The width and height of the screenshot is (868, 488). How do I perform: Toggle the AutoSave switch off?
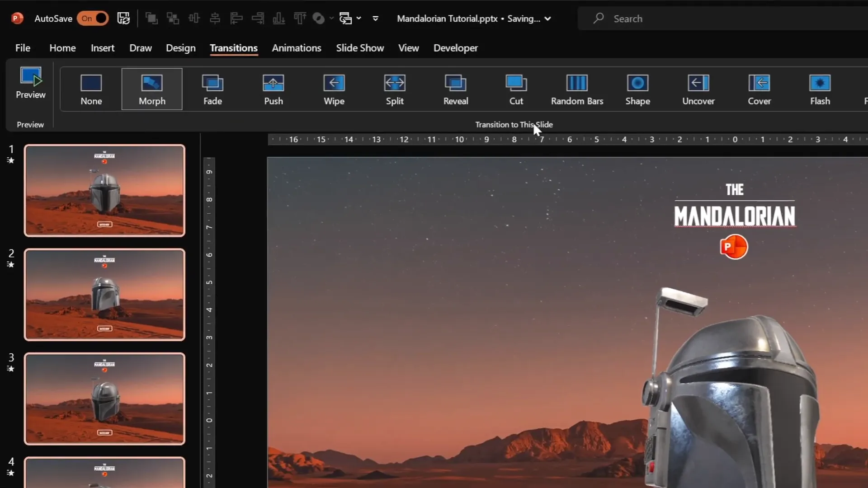[93, 19]
